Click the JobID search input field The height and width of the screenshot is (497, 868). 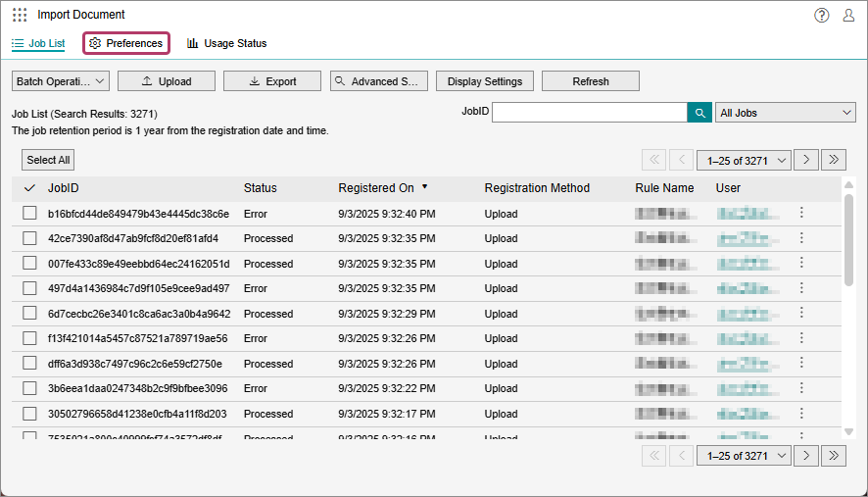click(x=589, y=113)
